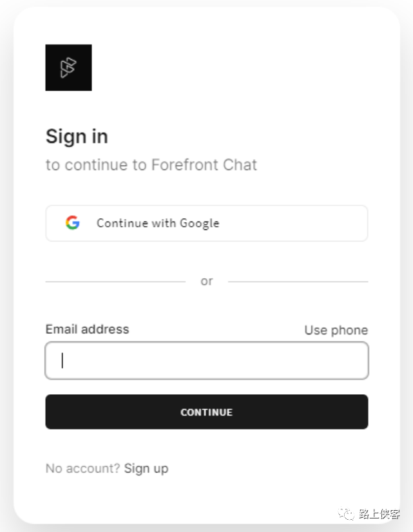Click the black CONTINUE button

pyautogui.click(x=207, y=412)
